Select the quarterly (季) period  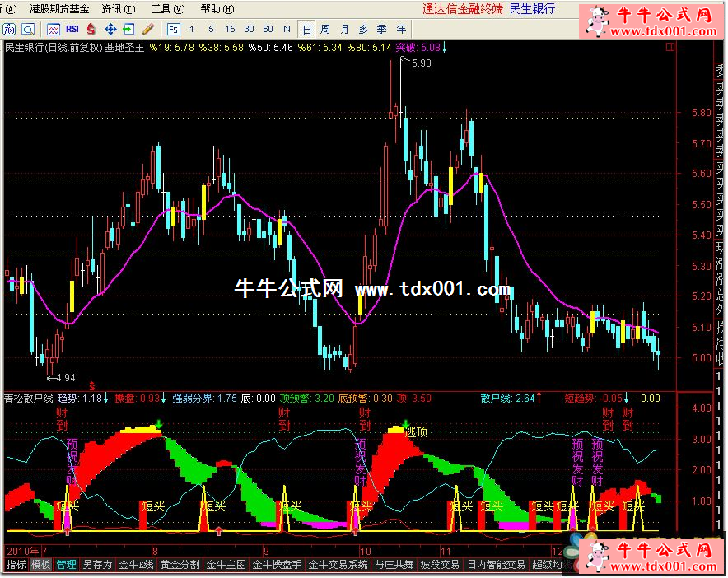382,30
